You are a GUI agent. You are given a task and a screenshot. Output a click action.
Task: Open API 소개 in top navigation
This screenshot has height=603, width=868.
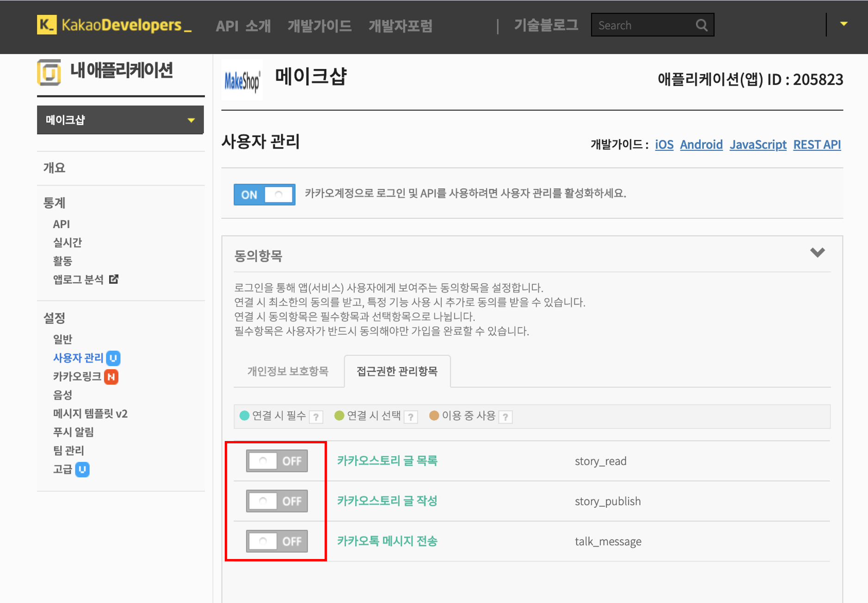click(x=243, y=25)
